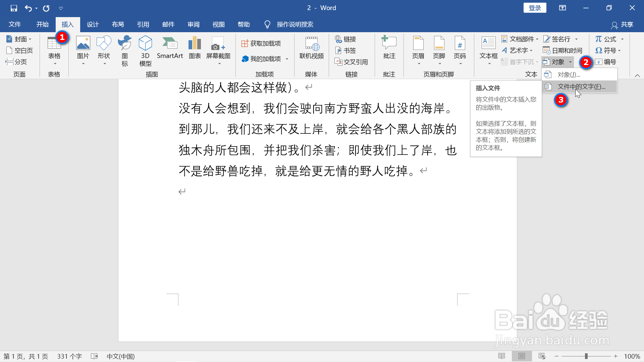Select print layout view in status bar

click(x=522, y=356)
